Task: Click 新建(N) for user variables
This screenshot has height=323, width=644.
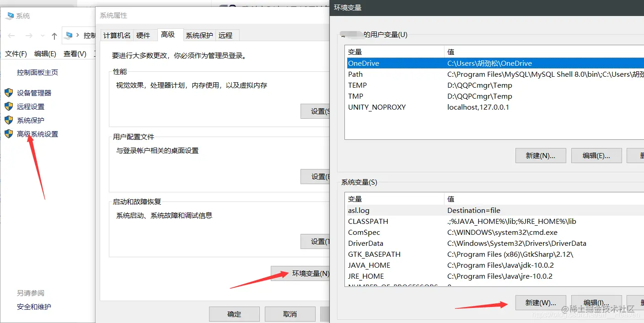Action: [541, 155]
